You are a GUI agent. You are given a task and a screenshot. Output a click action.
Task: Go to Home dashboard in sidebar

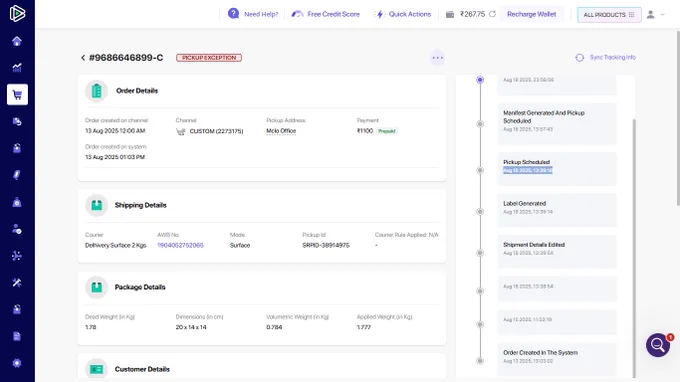point(17,41)
